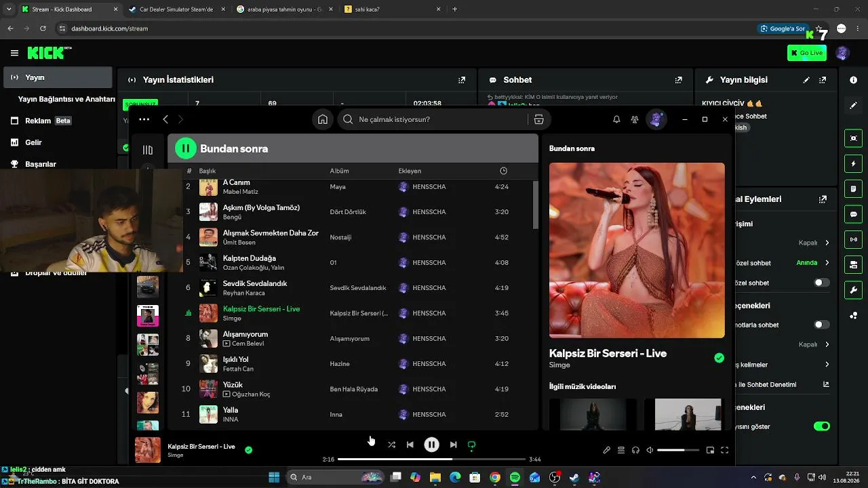Open the Spotify mini player

(x=710, y=450)
